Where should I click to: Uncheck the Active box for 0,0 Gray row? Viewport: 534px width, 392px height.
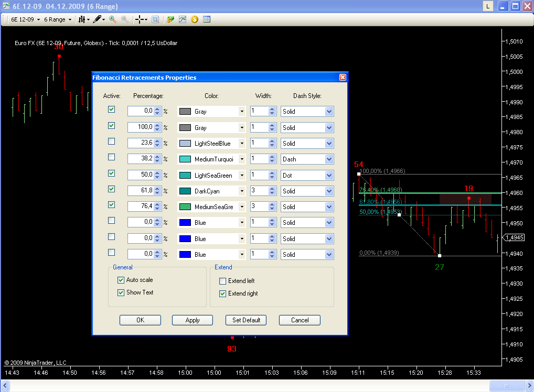(111, 109)
